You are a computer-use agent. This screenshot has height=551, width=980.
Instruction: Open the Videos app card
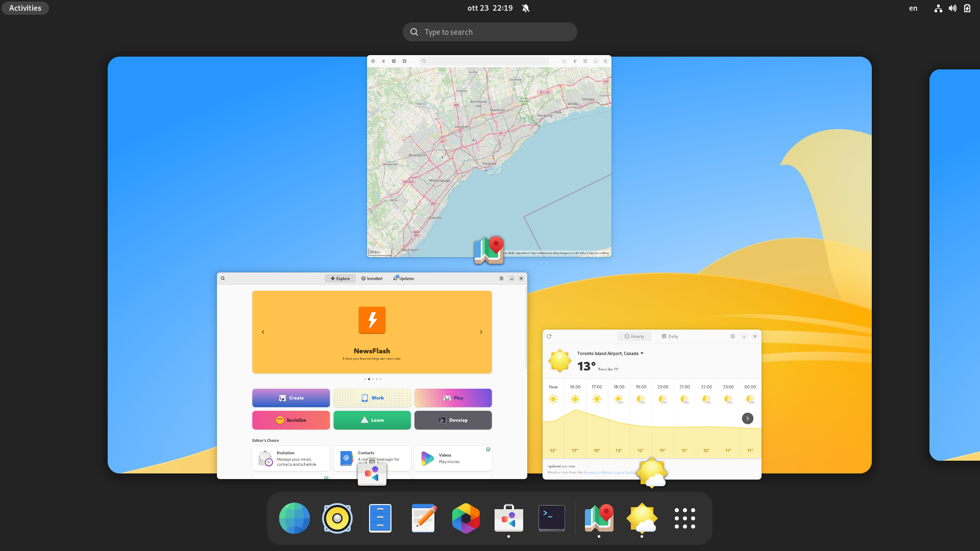coord(453,459)
